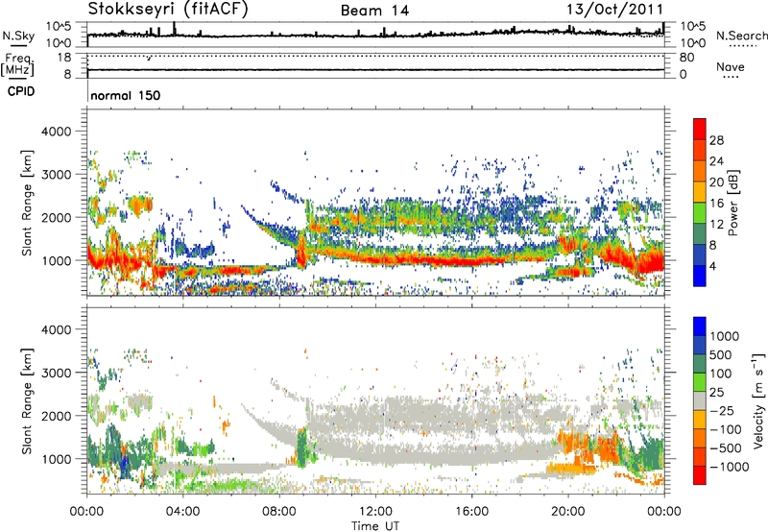The height and width of the screenshot is (532, 768).
Task: Select the dark green 100–500 Velocity colorbar segment
Action: 700,364
